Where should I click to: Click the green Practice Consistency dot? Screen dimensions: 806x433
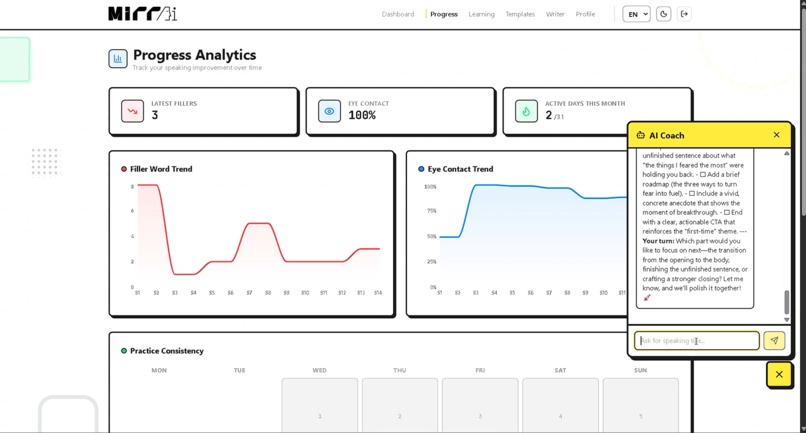(x=124, y=351)
